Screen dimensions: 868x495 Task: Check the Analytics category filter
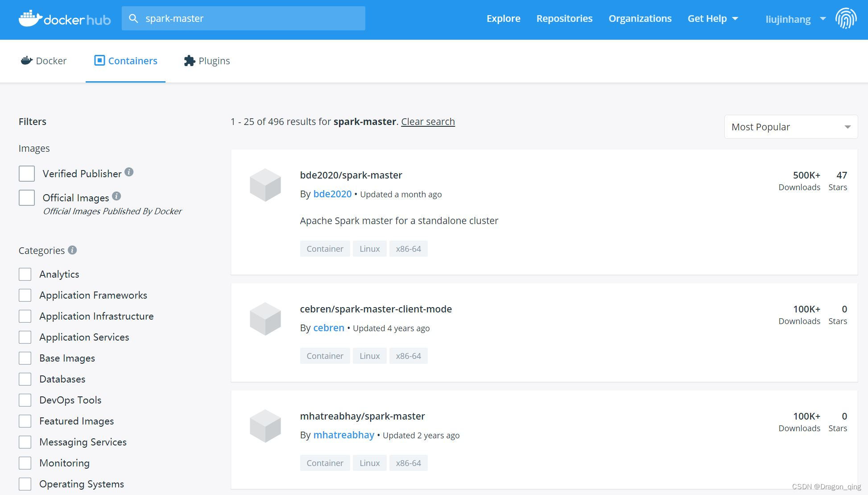[x=25, y=274]
